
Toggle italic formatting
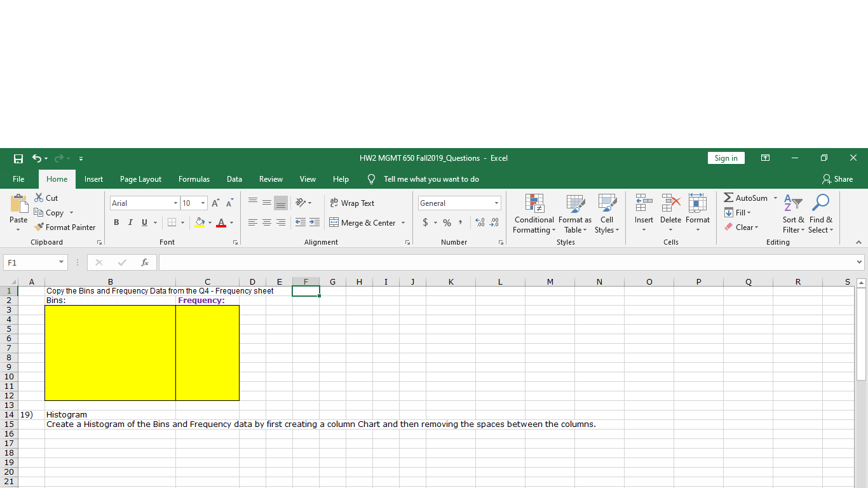tap(130, 222)
